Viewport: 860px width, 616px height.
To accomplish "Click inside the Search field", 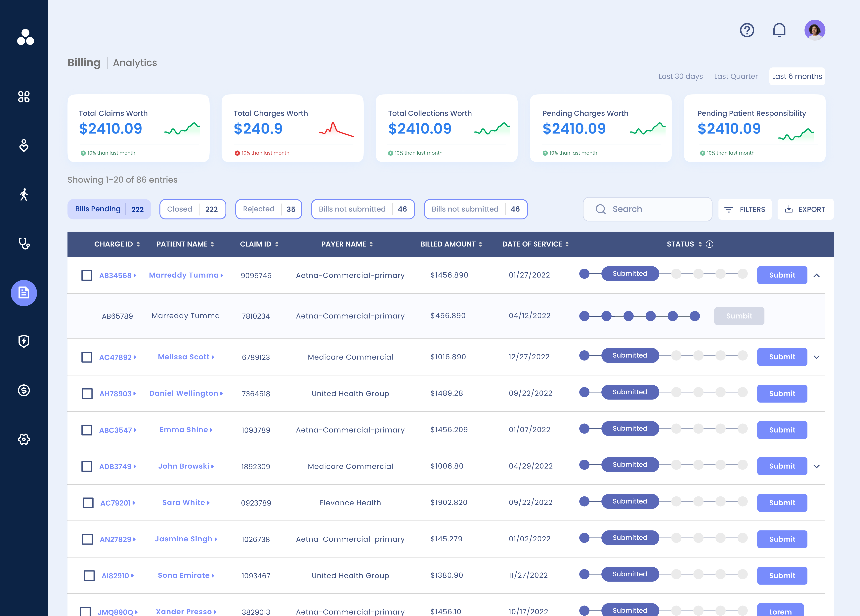I will pos(647,209).
